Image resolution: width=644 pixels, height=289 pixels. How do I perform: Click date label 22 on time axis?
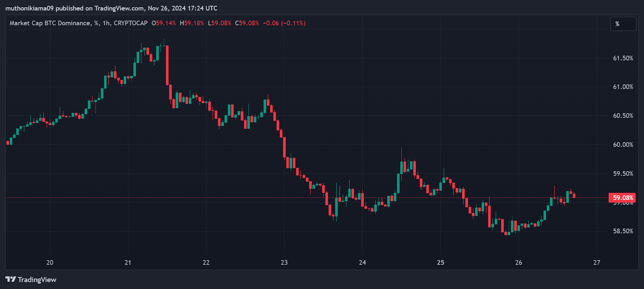(206, 262)
